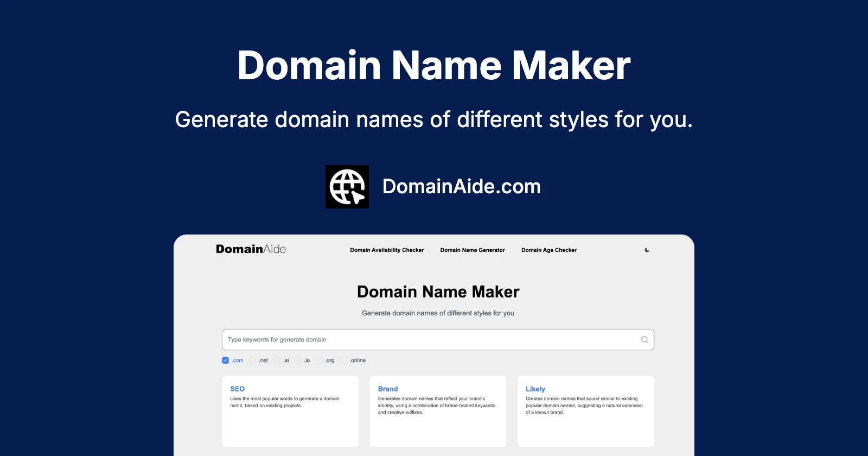
Task: Select the .org extension checkbox
Action: pyautogui.click(x=319, y=360)
